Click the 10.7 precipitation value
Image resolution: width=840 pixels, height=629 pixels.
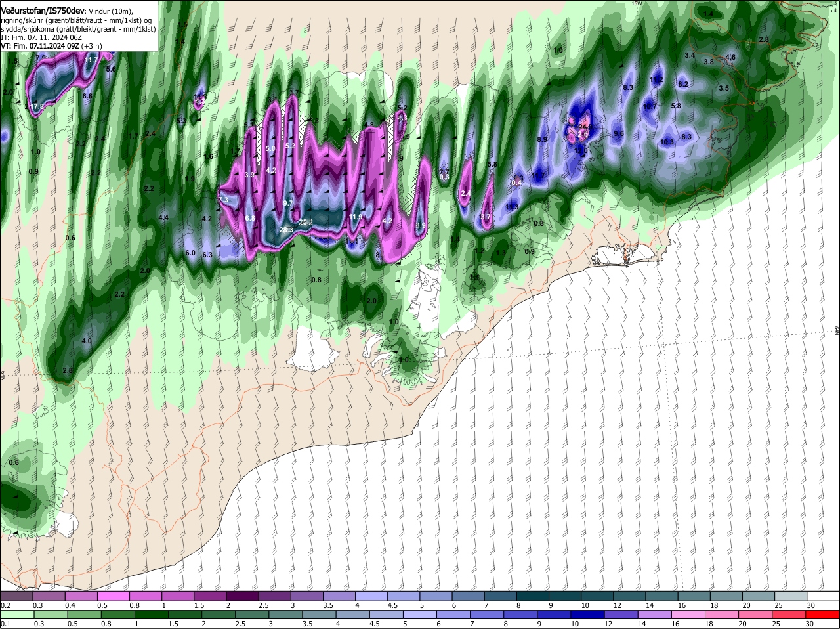pos(650,106)
